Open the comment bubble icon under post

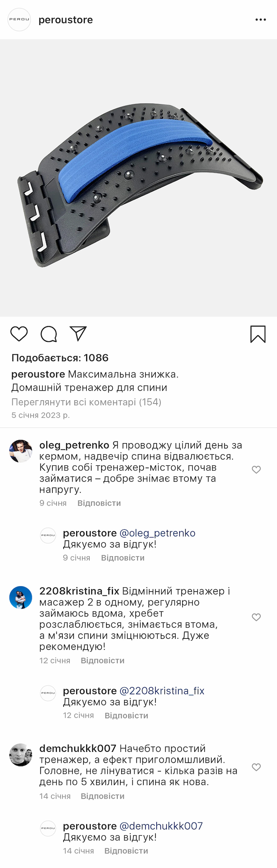48,334
